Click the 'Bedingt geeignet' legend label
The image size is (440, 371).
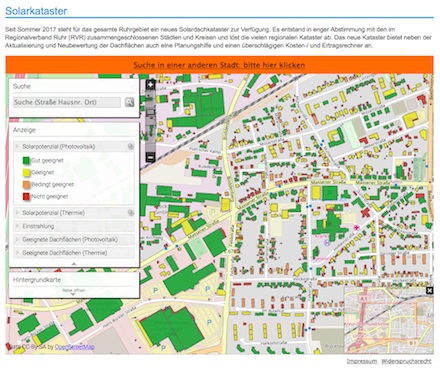pyautogui.click(x=52, y=184)
